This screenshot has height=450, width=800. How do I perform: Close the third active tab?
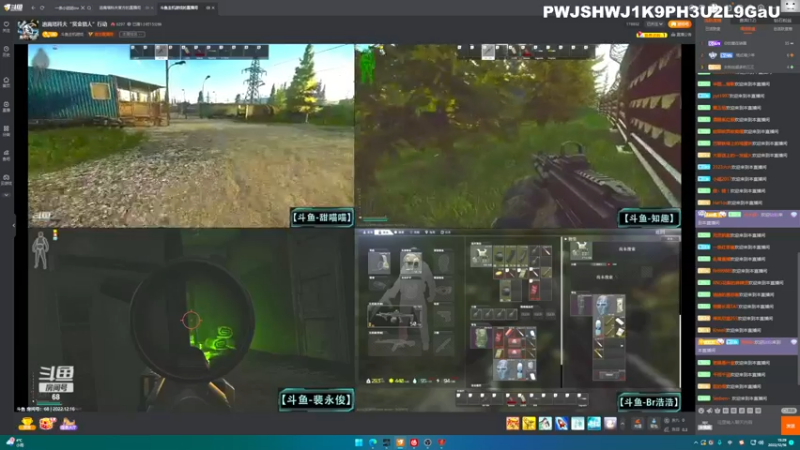click(x=213, y=8)
